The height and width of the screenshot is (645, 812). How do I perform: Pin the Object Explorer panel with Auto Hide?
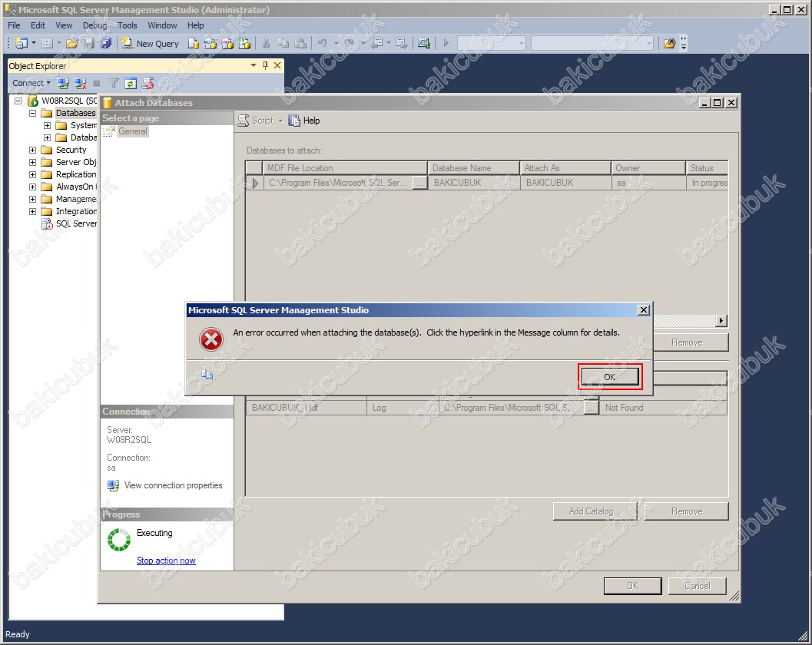[x=265, y=65]
